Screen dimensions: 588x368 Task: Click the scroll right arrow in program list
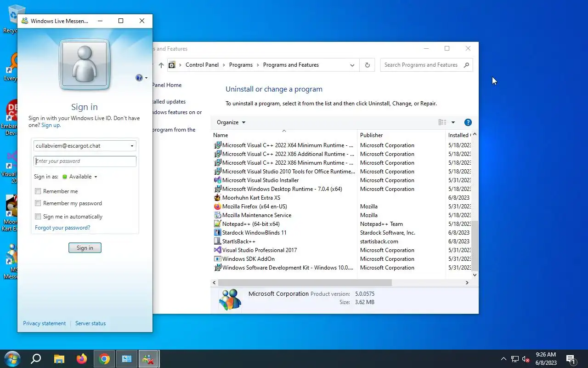pyautogui.click(x=467, y=283)
